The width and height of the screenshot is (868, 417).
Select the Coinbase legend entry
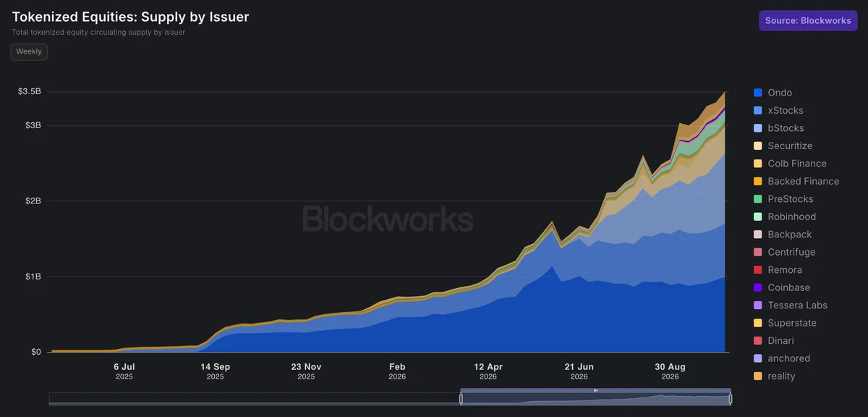pyautogui.click(x=782, y=287)
